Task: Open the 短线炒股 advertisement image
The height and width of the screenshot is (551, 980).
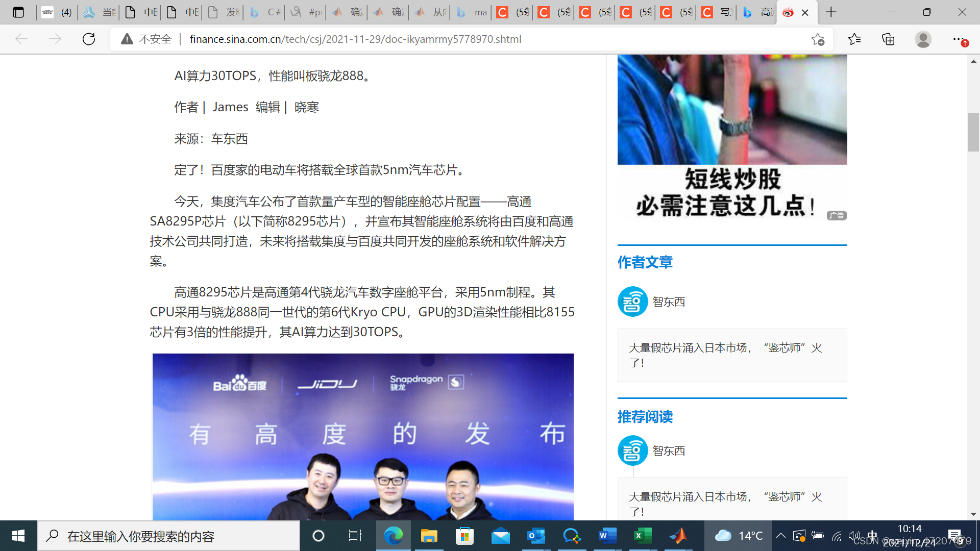Action: coord(732,138)
